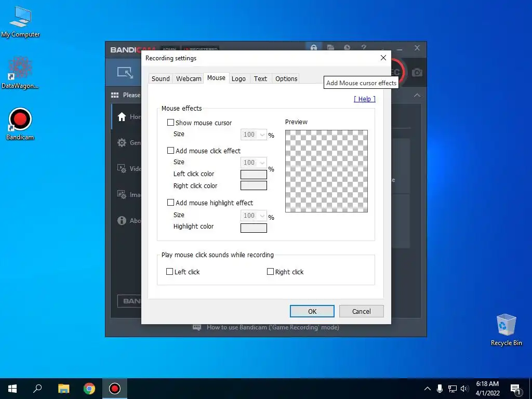Enable Show mouse cursor checkbox
532x399 pixels.
coord(170,123)
